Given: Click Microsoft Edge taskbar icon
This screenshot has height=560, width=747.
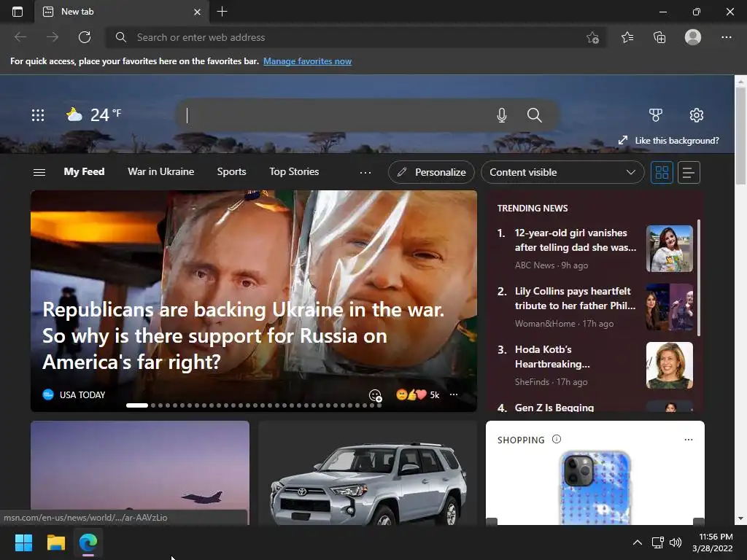Looking at the screenshot, I should point(88,542).
